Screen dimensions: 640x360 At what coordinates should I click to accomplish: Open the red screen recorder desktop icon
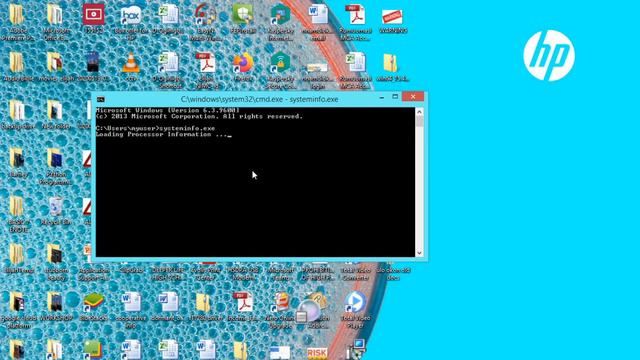click(x=93, y=15)
